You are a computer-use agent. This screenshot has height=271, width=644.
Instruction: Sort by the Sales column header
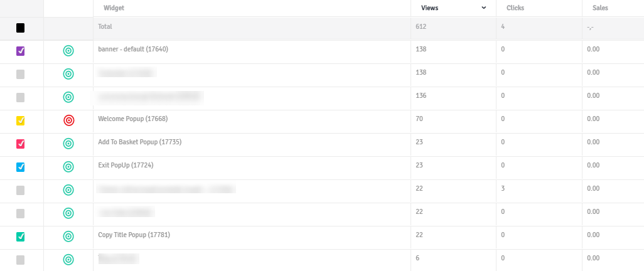point(600,8)
